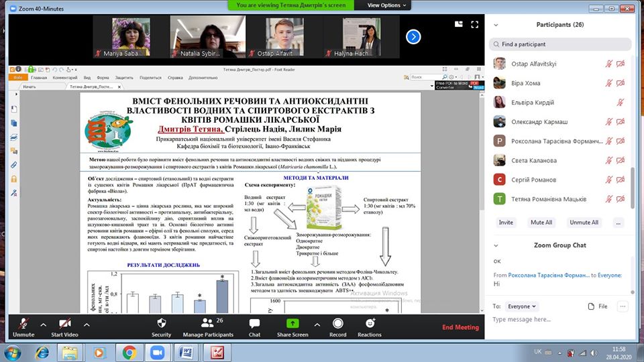
Task: Start recording with the Record icon
Action: pos(337,323)
